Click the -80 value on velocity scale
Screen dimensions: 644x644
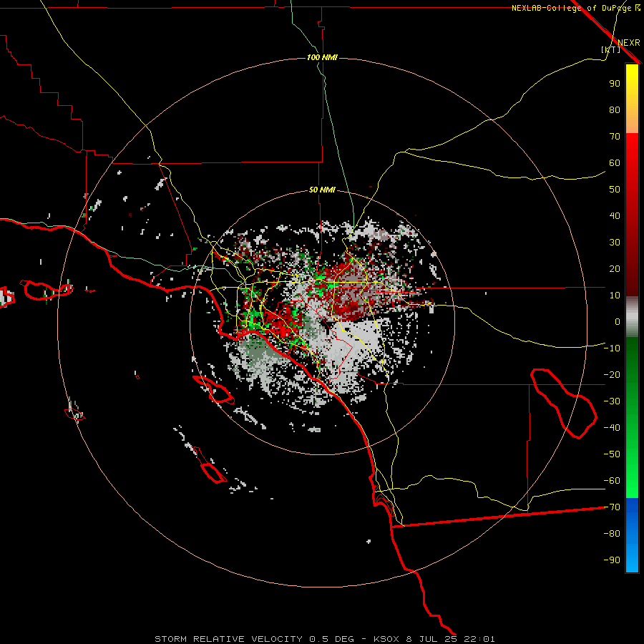click(612, 534)
